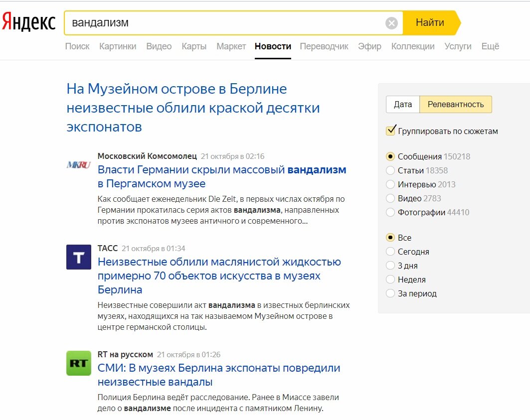Viewport: 530px width, 420px height.
Task: Open the Yandex logo home link
Action: (29, 22)
